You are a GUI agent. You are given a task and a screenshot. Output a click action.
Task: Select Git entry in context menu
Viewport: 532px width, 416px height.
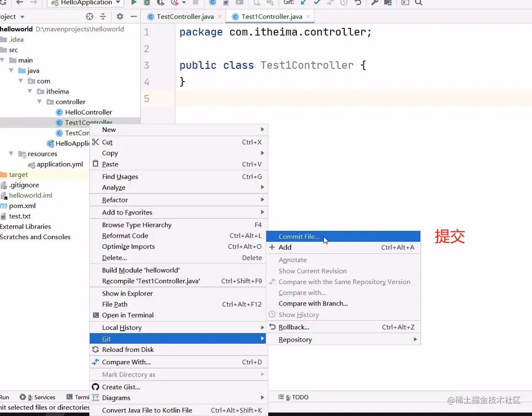178,339
